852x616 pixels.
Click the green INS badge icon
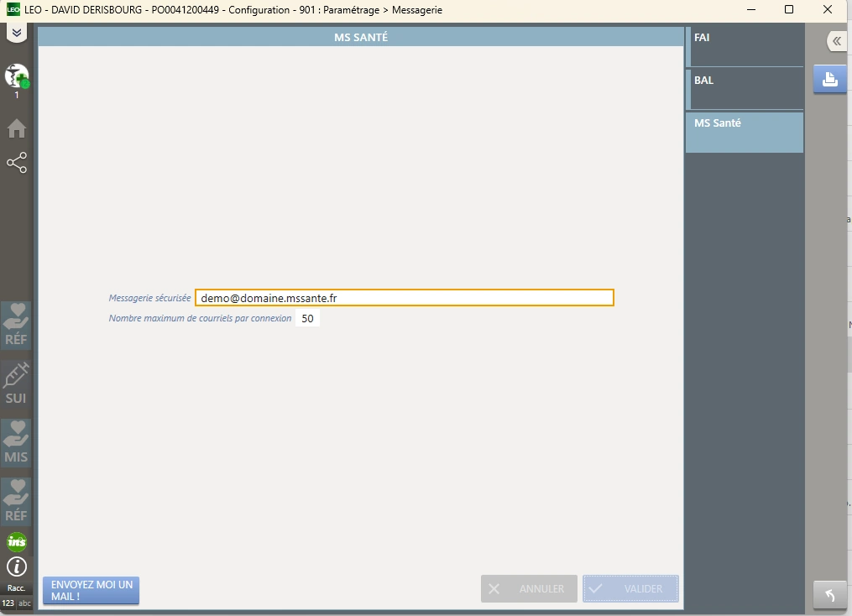tap(17, 541)
